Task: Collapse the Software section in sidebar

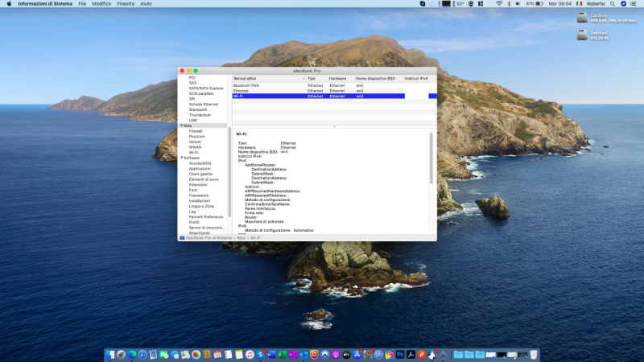Action: tap(181, 158)
